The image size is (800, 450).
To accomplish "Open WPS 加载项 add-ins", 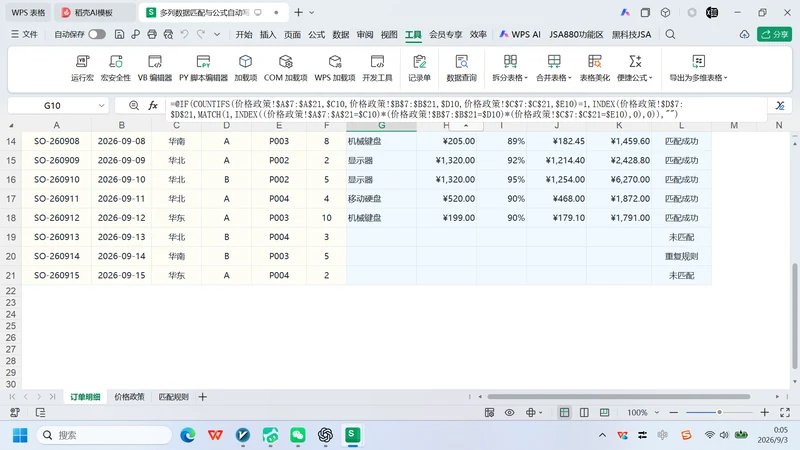I will [x=335, y=68].
